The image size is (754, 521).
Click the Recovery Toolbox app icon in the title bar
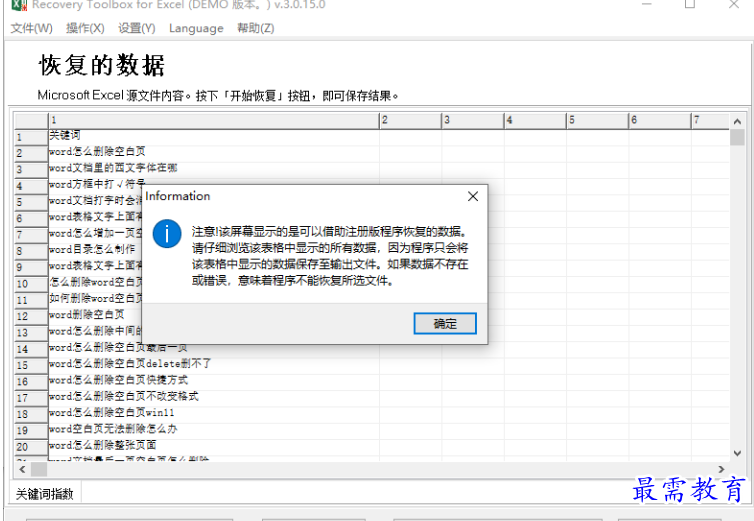point(19,4)
